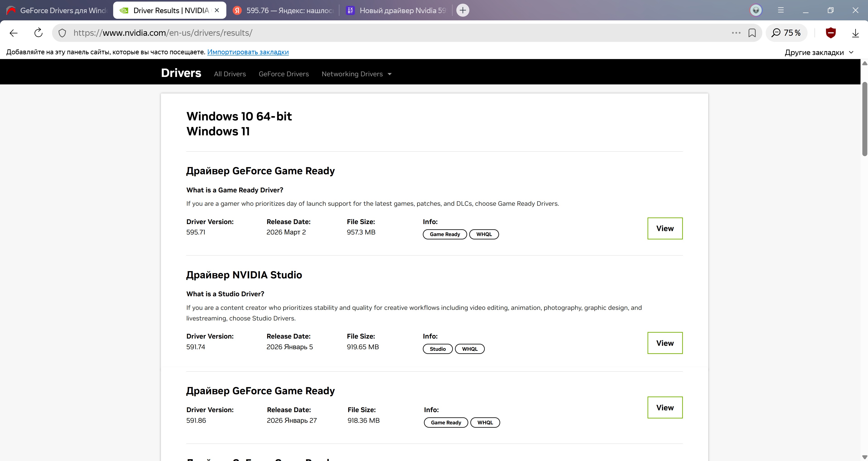Open the ad blocker red shield icon
The height and width of the screenshot is (461, 868).
click(831, 33)
